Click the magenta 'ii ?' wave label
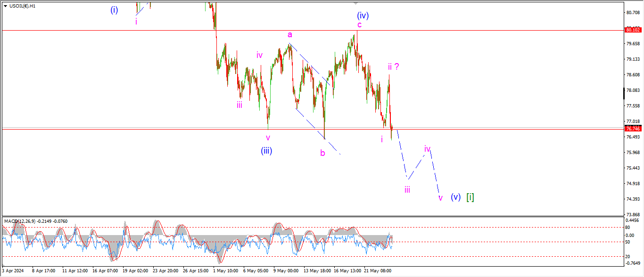The width and height of the screenshot is (644, 277). (394, 67)
